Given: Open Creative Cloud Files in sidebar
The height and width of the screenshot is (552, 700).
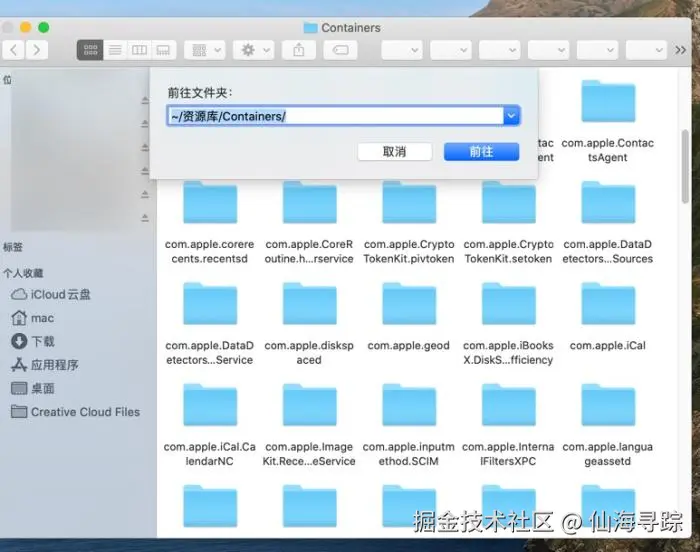Looking at the screenshot, I should (75, 412).
